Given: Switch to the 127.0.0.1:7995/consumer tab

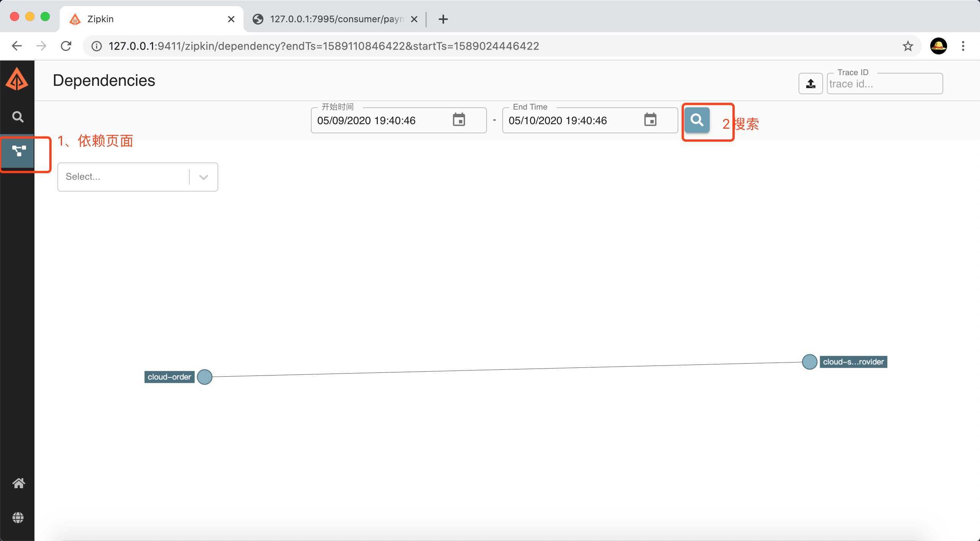Looking at the screenshot, I should point(335,19).
